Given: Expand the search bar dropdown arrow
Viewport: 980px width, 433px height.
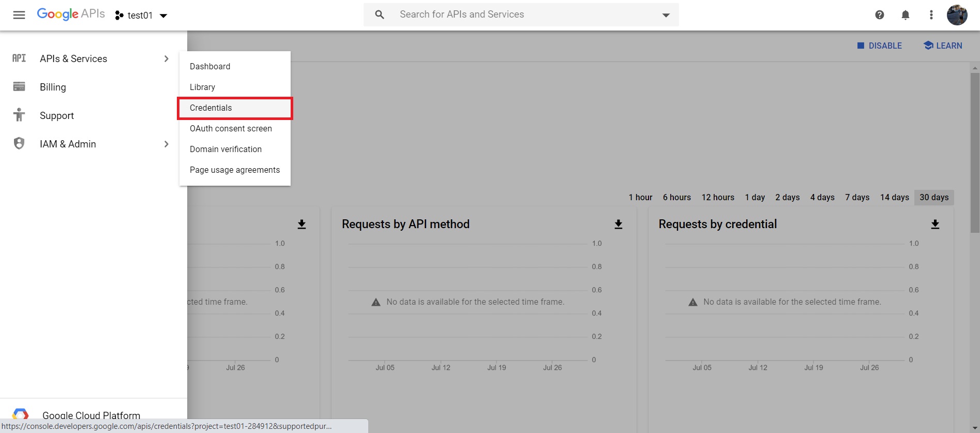Looking at the screenshot, I should tap(666, 15).
